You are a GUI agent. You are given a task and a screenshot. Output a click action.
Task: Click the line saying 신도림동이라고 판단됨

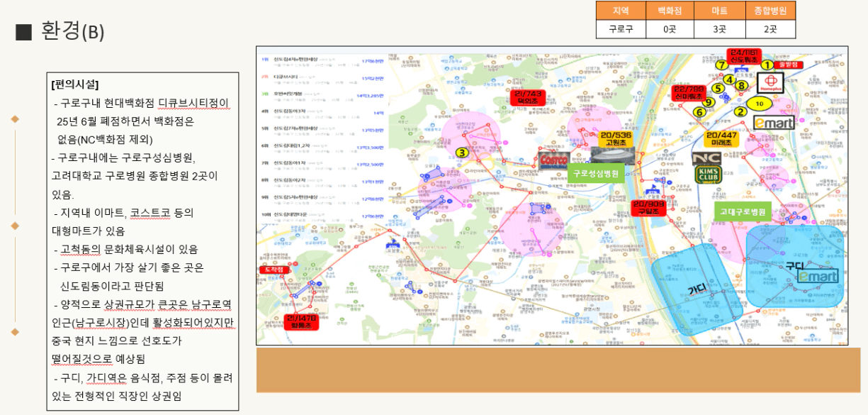click(112, 286)
